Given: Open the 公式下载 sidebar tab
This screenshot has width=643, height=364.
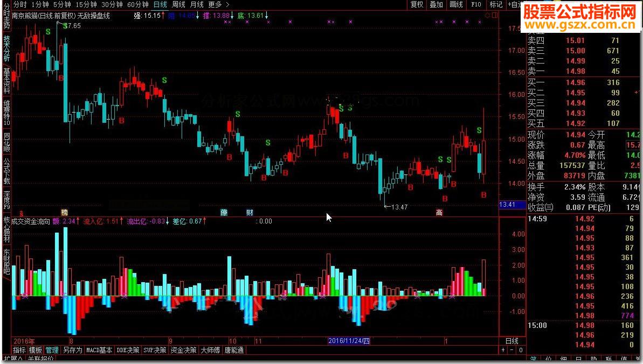Looking at the screenshot, I should [6, 171].
